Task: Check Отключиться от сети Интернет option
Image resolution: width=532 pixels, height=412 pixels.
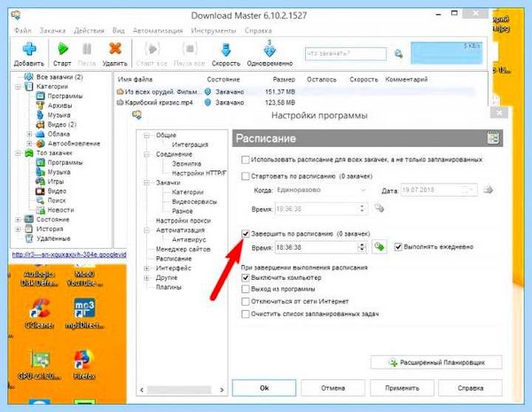Action: pyautogui.click(x=246, y=301)
